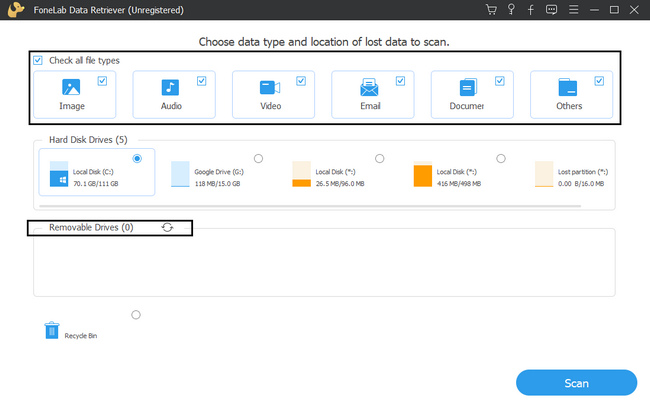Click the Video camera icon
This screenshot has height=410, width=650.
click(270, 87)
